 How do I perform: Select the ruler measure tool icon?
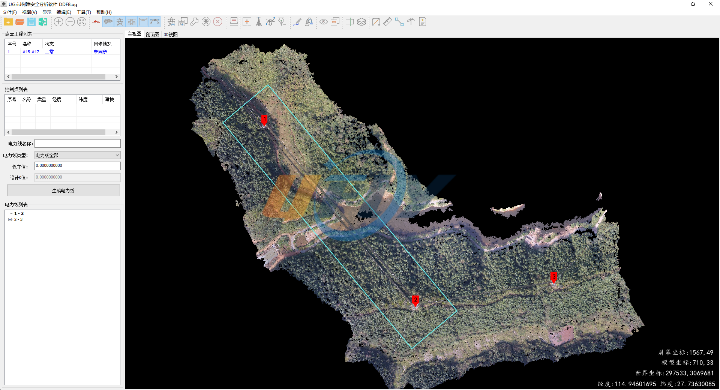[388, 22]
